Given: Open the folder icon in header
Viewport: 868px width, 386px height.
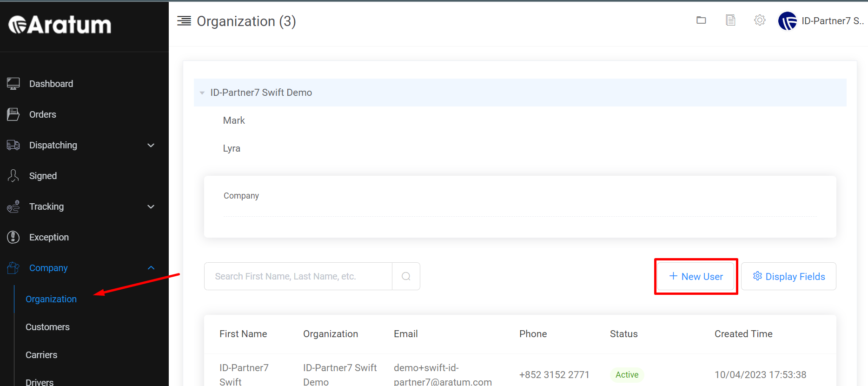Looking at the screenshot, I should (x=701, y=20).
